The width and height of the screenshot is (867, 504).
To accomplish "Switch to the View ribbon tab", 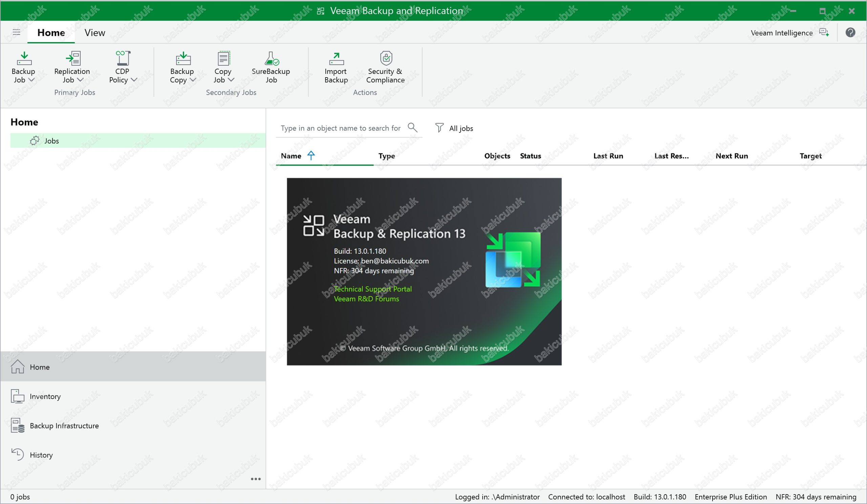I will [94, 33].
